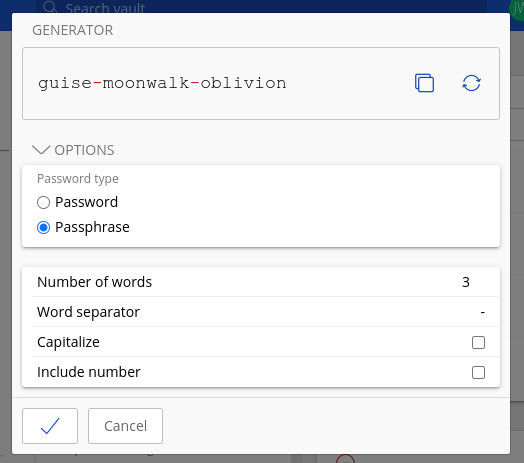524x463 pixels.
Task: Confirm selection with the checkmark button
Action: pos(50,426)
